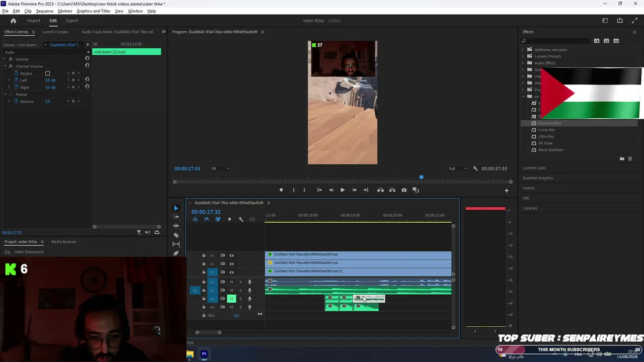
Task: Expand the Volume effect
Action: (x=5, y=59)
